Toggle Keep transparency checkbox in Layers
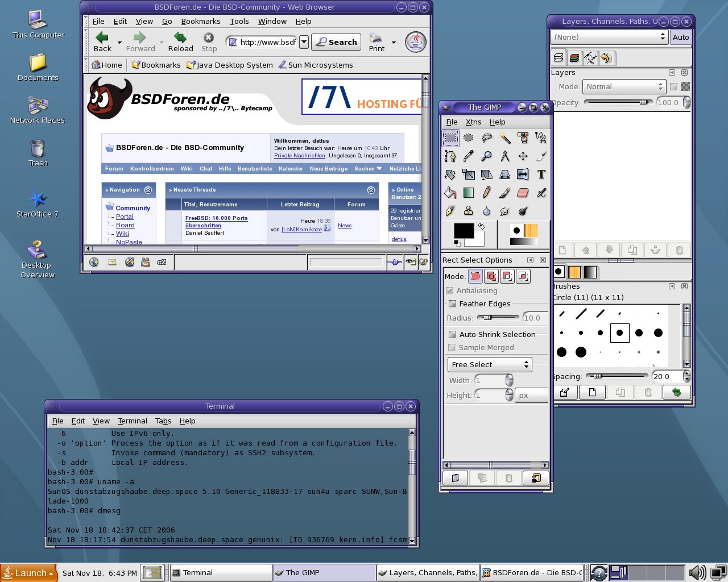 [674, 86]
